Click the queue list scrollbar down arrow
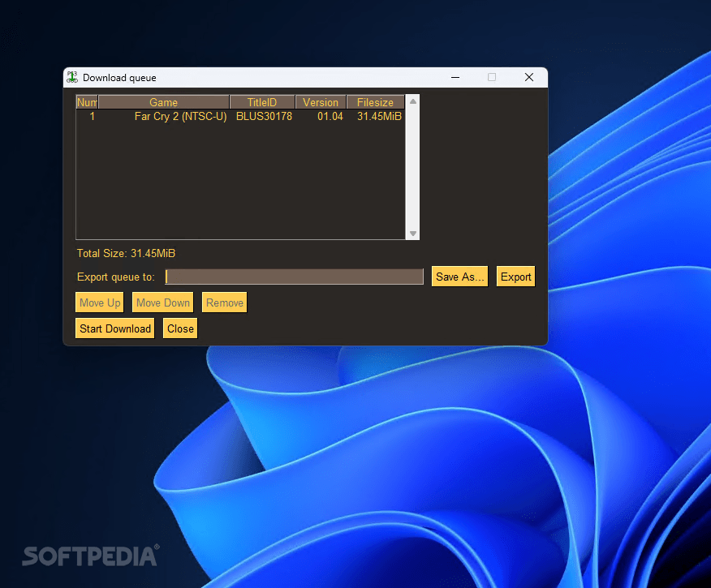711x588 pixels. coord(412,234)
